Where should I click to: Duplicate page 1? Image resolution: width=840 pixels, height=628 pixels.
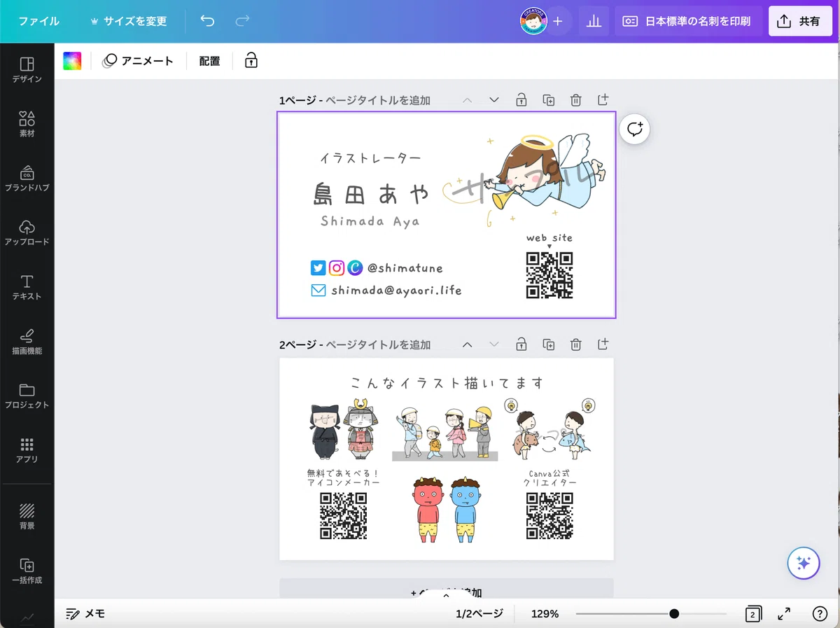coord(549,100)
